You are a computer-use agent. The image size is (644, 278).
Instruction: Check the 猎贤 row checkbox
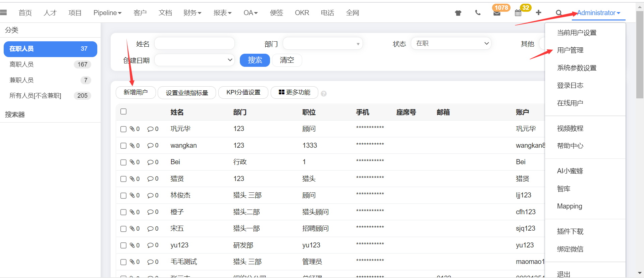point(123,179)
